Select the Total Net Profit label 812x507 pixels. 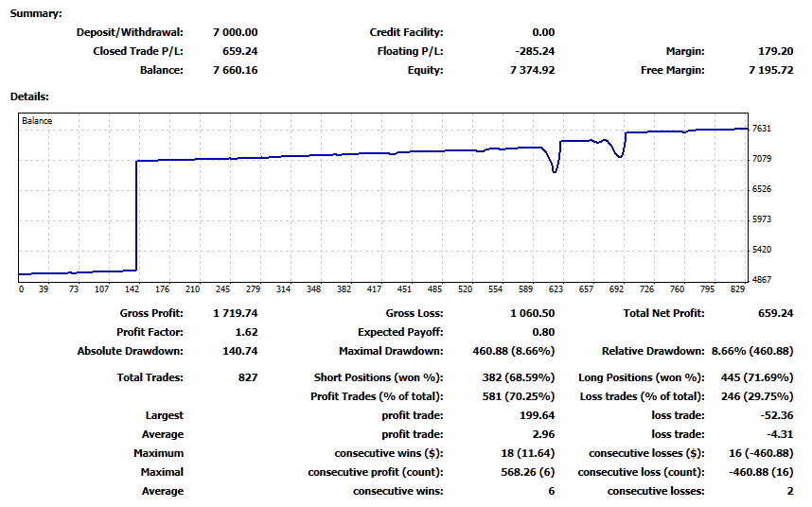pyautogui.click(x=663, y=313)
